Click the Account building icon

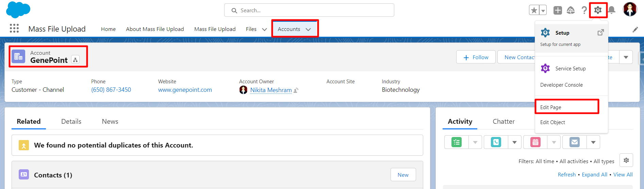(x=18, y=56)
